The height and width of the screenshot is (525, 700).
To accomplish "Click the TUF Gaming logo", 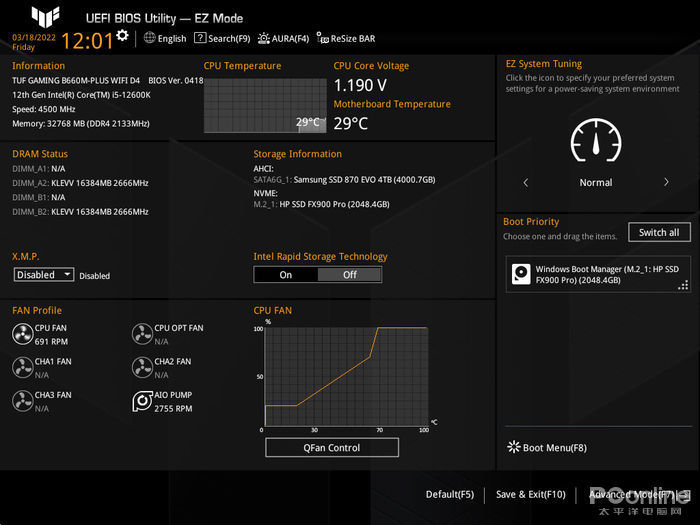I will [45, 17].
